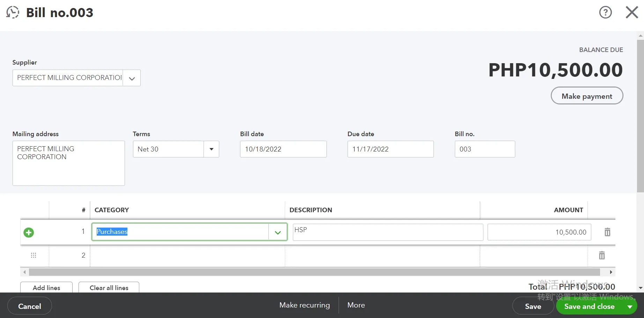Click the table's scroll right arrow

pos(611,272)
